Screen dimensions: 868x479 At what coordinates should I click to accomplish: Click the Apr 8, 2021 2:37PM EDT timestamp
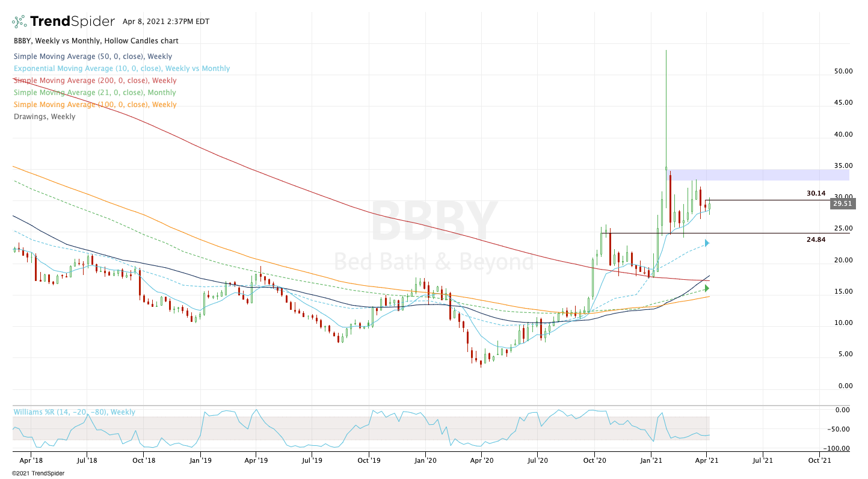coord(166,22)
